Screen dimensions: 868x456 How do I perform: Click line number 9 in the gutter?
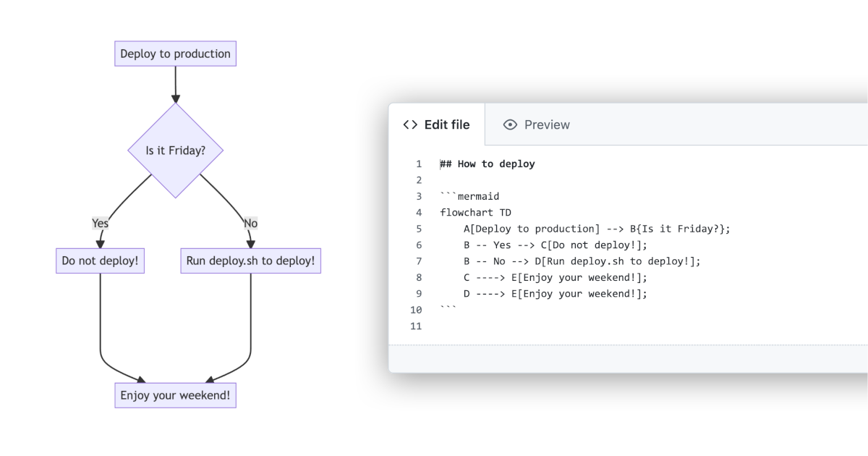418,293
